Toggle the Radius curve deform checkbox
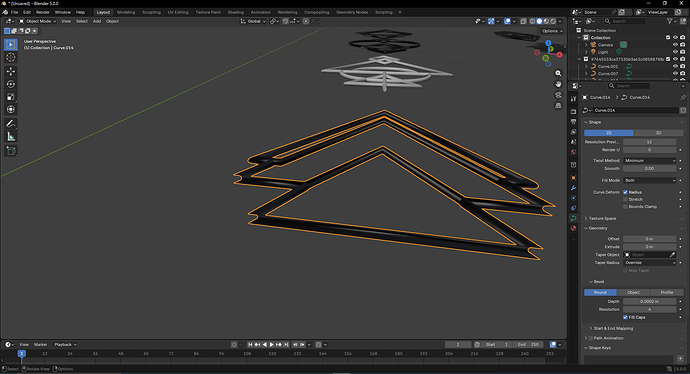Screen dimensions: 690x374 click(x=625, y=192)
